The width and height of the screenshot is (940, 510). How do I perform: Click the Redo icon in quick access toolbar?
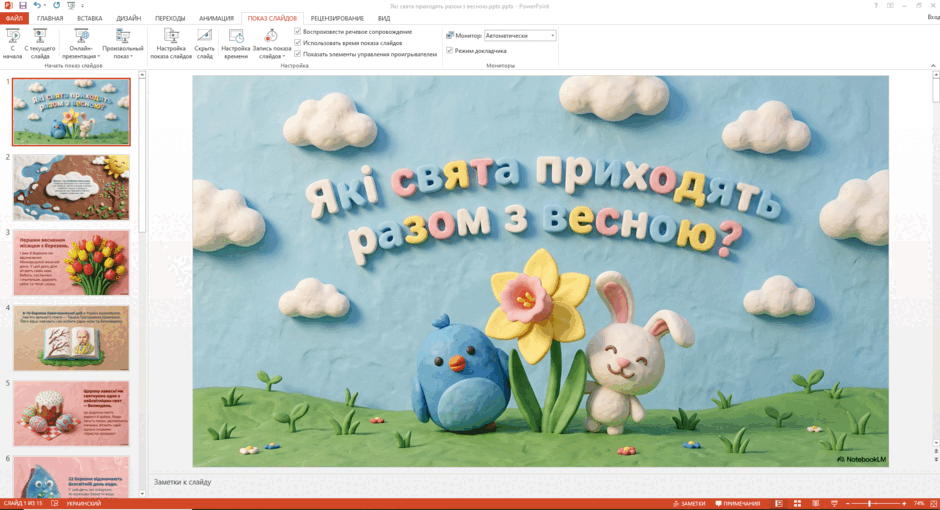pyautogui.click(x=56, y=5)
